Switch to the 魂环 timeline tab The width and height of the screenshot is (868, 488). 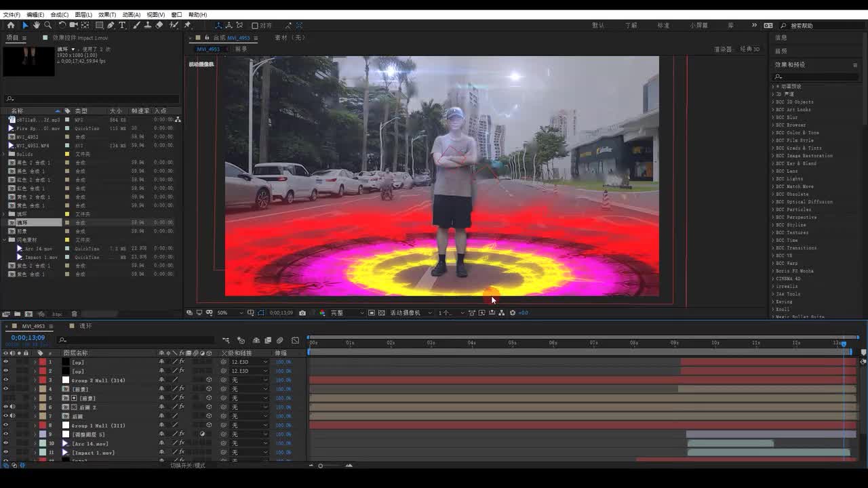pos(85,326)
